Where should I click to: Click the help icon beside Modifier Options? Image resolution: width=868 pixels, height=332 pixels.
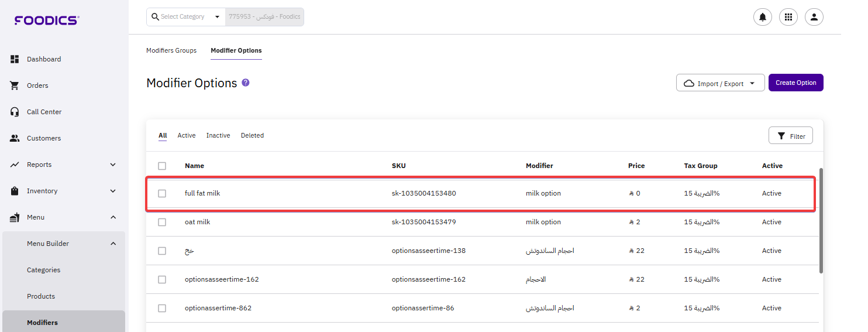[246, 83]
